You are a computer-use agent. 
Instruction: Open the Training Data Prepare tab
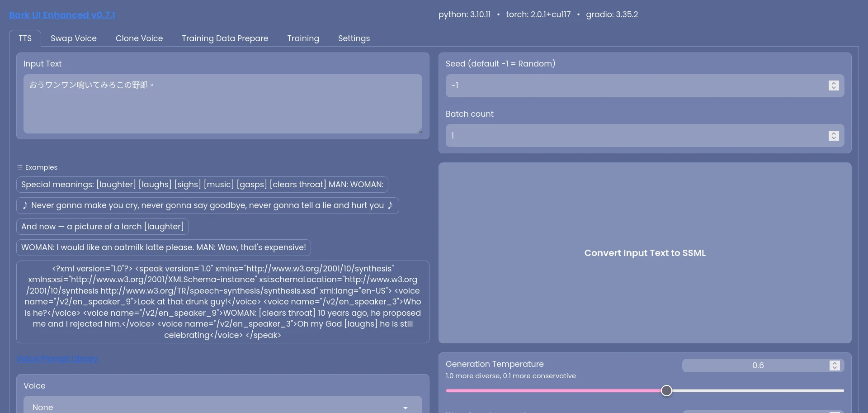pyautogui.click(x=225, y=38)
